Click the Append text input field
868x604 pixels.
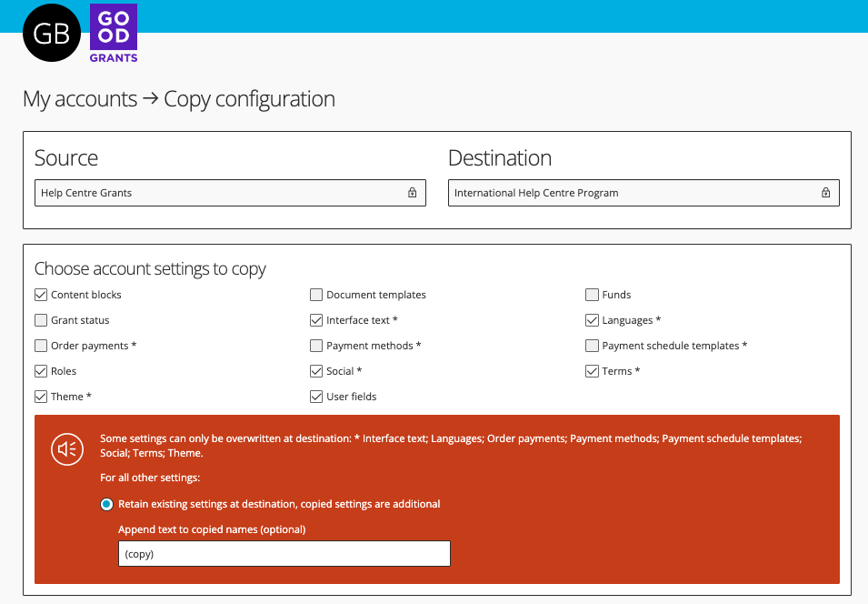coord(284,554)
